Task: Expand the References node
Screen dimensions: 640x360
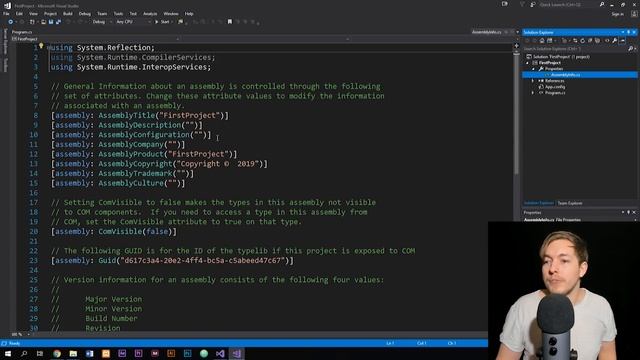Action: click(533, 81)
